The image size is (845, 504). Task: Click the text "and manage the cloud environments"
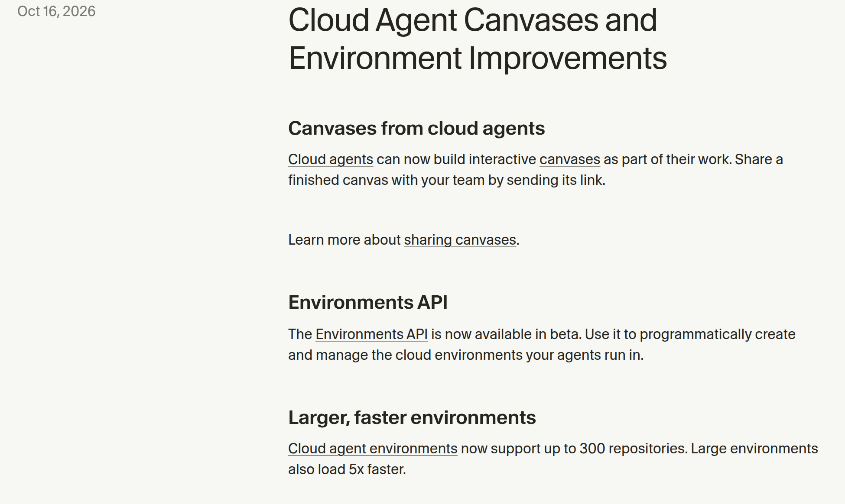[406, 355]
